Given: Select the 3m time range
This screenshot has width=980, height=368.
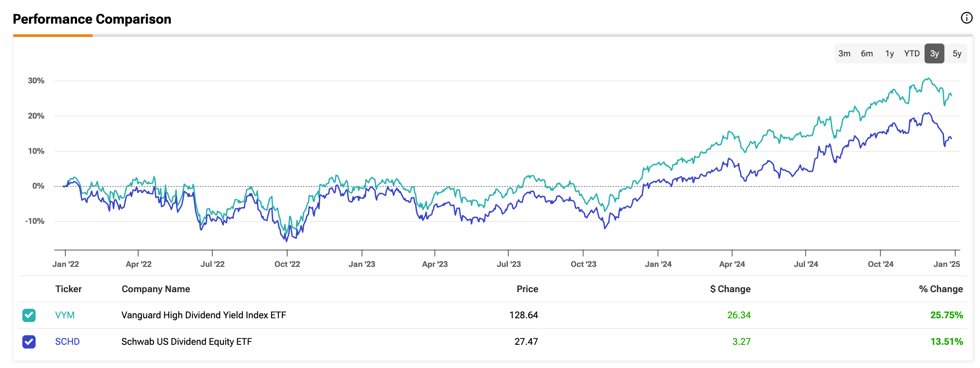Looking at the screenshot, I should [x=844, y=53].
